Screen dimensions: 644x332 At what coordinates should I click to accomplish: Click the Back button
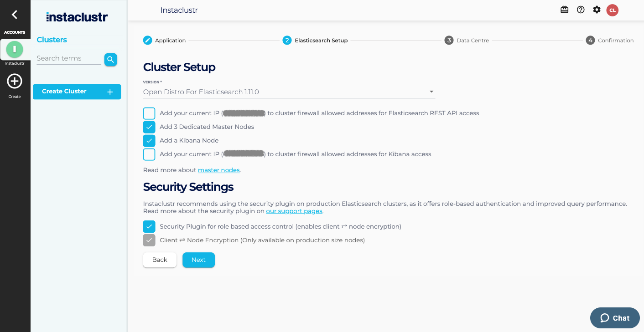pos(160,260)
